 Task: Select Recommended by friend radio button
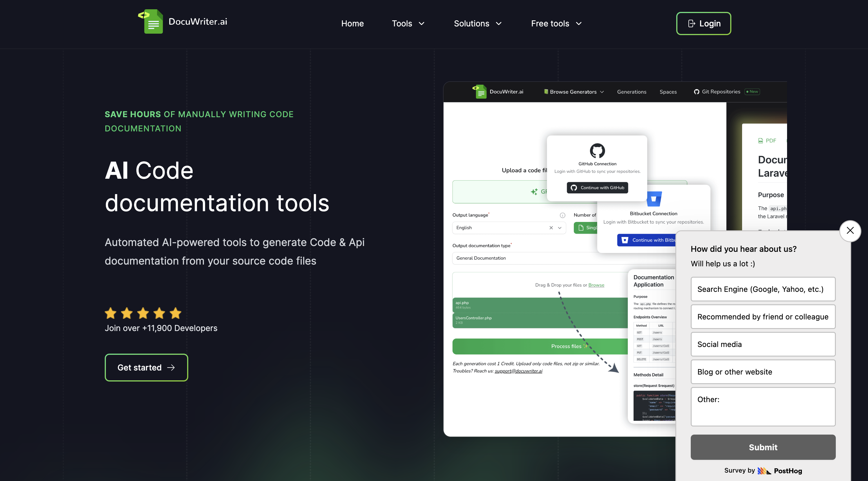763,316
